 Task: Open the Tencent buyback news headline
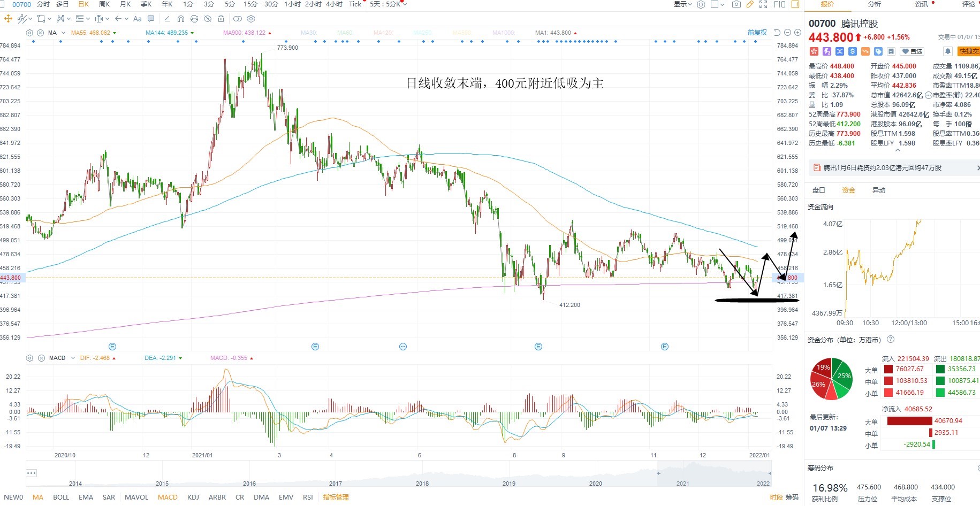point(882,167)
